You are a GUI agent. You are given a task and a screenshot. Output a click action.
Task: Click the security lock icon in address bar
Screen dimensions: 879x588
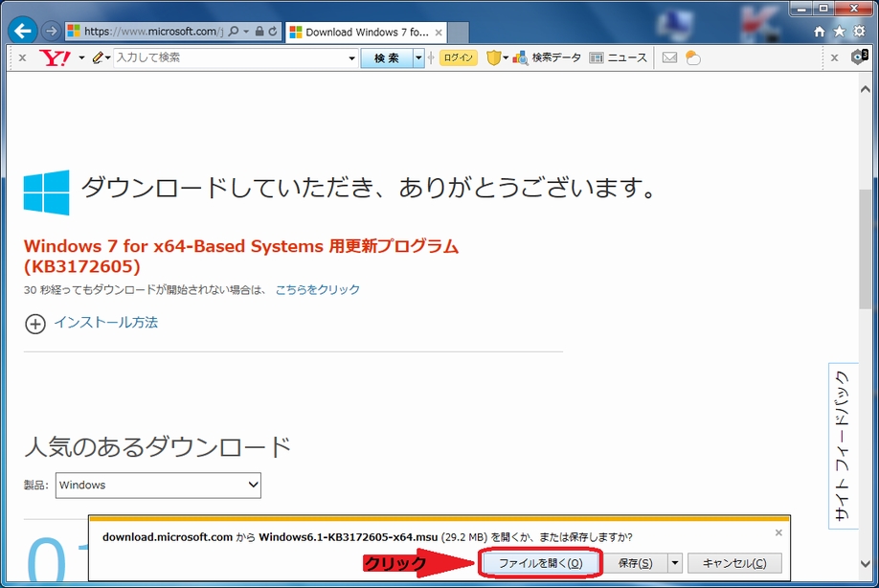click(259, 32)
